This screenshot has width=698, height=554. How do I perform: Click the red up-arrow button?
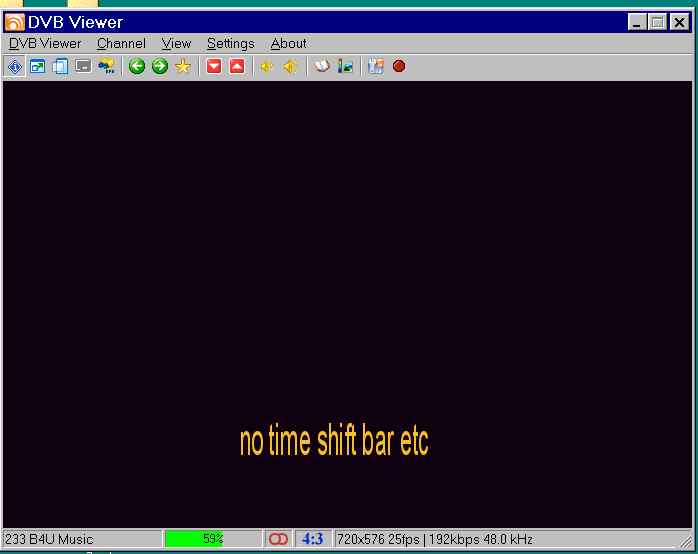[237, 67]
